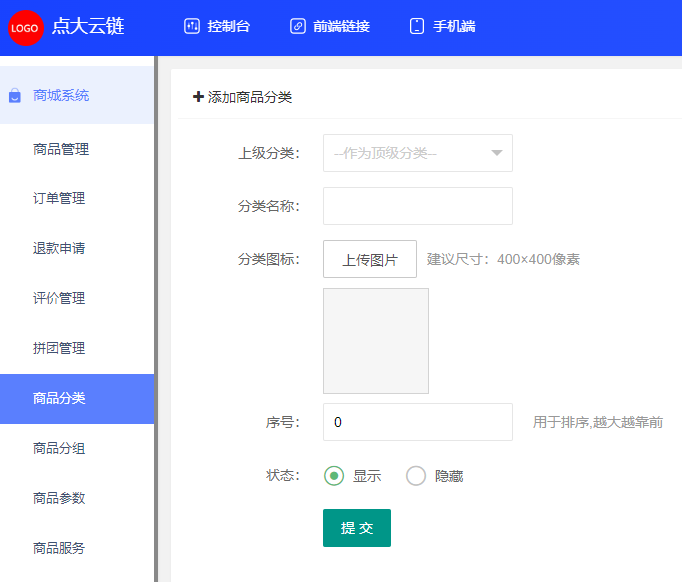The height and width of the screenshot is (582, 682).
Task: Click the 控制台 dashboard icon
Action: pos(192,26)
